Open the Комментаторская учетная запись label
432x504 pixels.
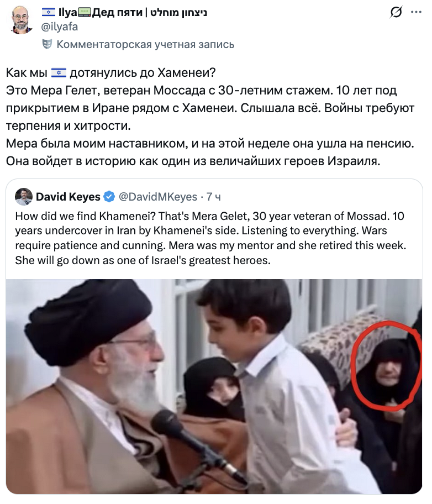[x=145, y=44]
